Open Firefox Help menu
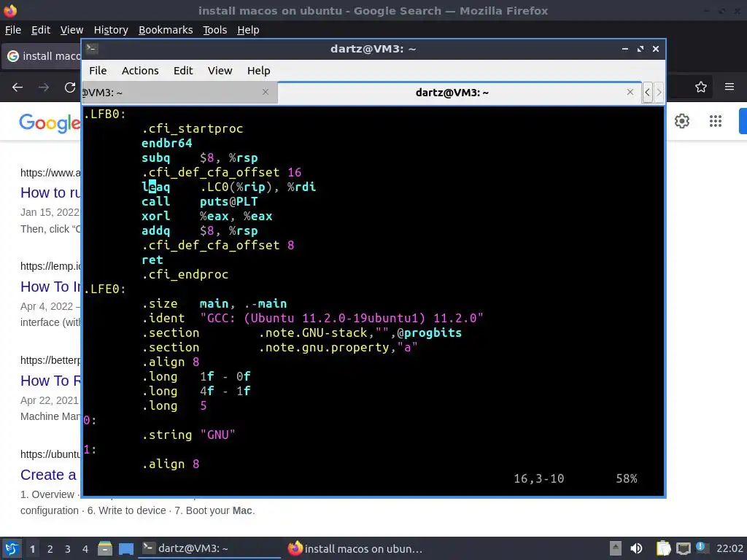Screen dimensions: 747x560 (x=248, y=30)
